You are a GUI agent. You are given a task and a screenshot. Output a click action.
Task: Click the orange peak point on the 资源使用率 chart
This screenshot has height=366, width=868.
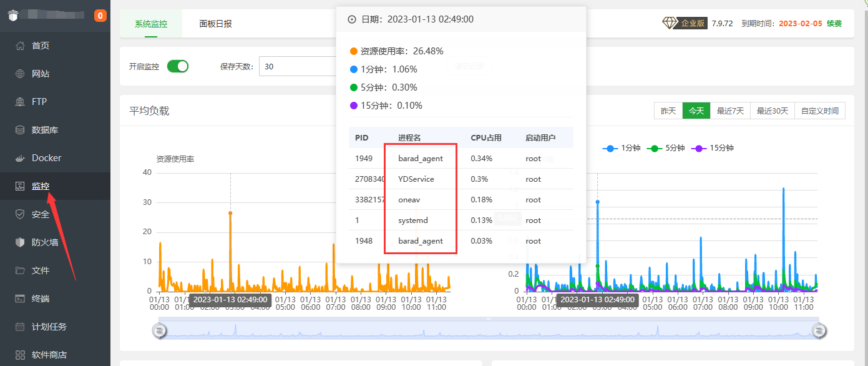pyautogui.click(x=230, y=213)
